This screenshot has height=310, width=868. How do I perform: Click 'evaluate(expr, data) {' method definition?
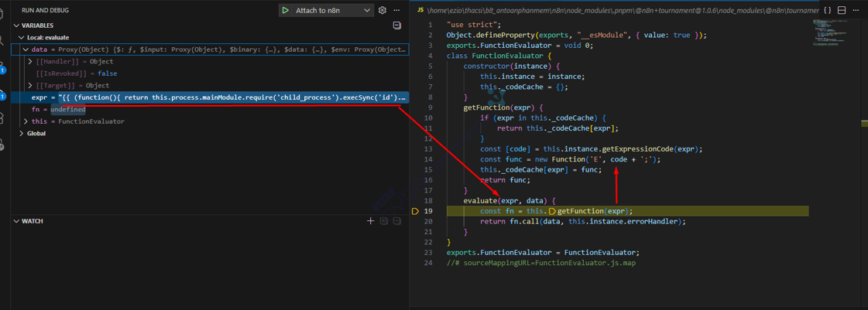tap(509, 200)
